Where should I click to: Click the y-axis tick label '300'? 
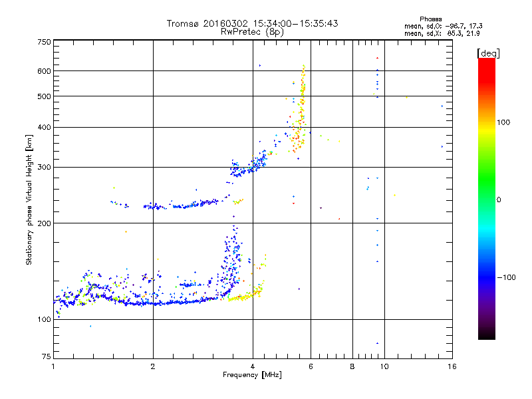44,168
